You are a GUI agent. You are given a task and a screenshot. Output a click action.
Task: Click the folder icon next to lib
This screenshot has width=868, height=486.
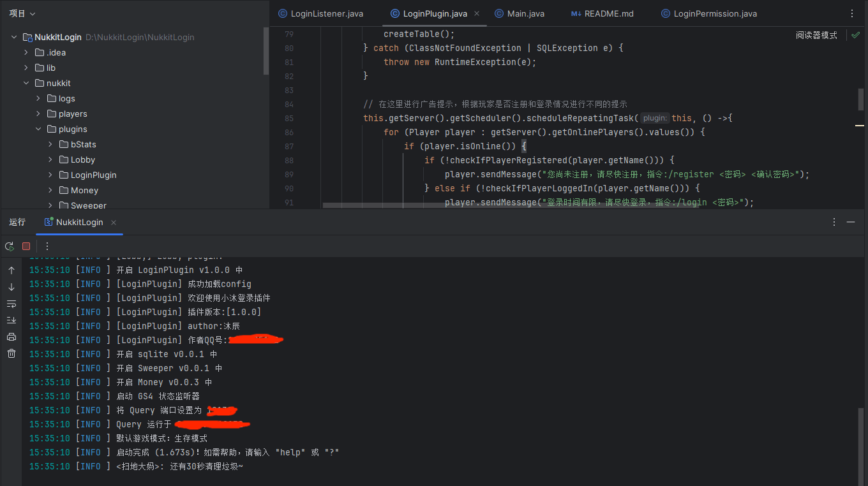(x=40, y=68)
